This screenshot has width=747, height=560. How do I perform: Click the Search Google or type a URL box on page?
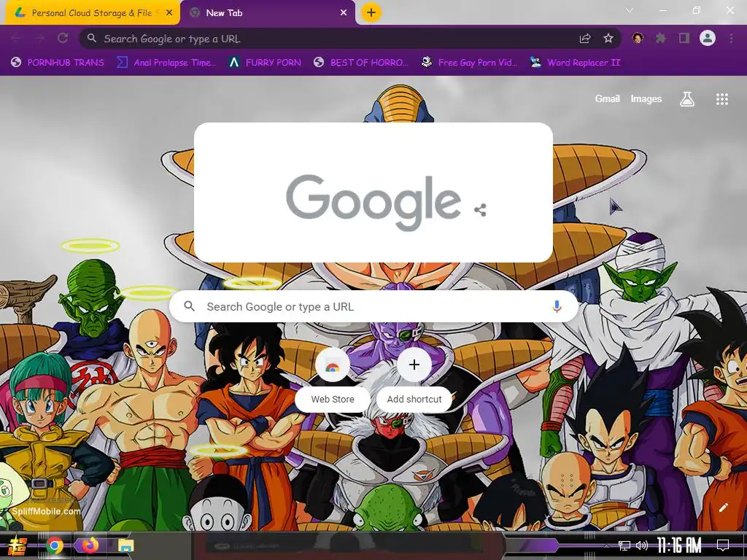point(374,307)
